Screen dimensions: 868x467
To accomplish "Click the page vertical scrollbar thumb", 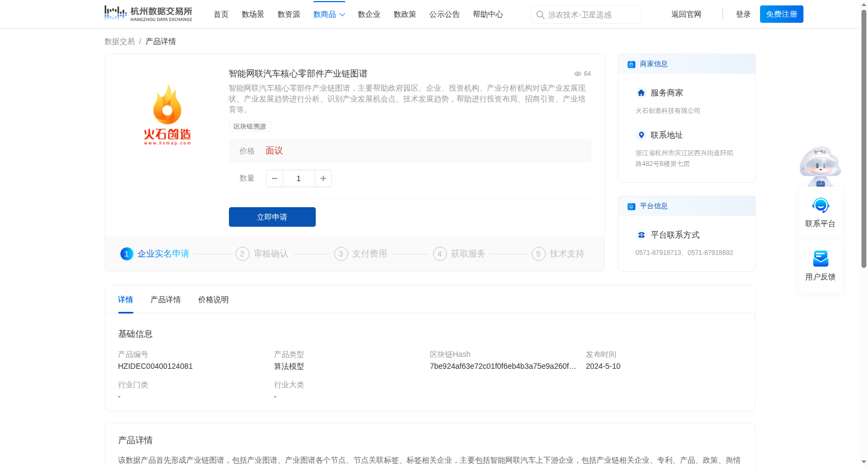I will tap(864, 138).
